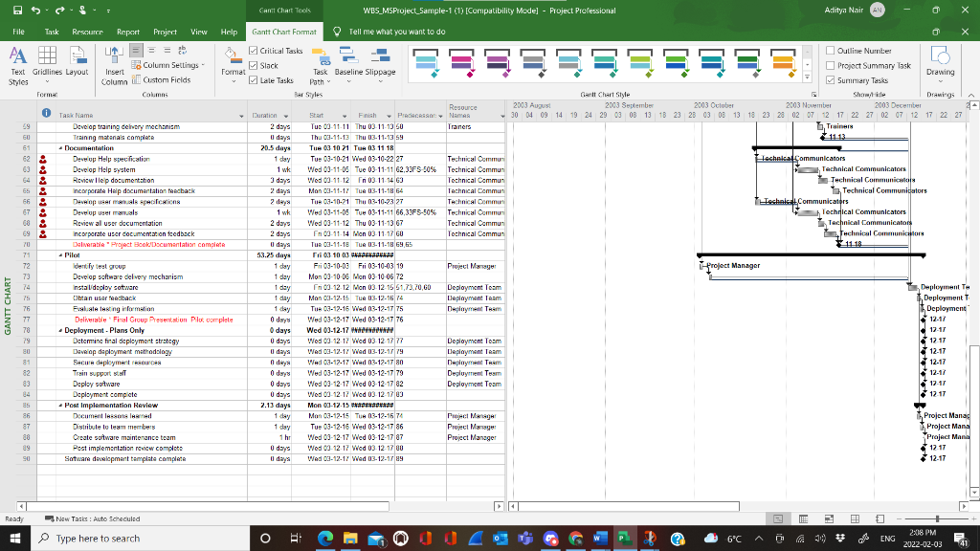Disable the Late Tasks checkbox
This screenshot has width=980, height=551.
tap(254, 80)
